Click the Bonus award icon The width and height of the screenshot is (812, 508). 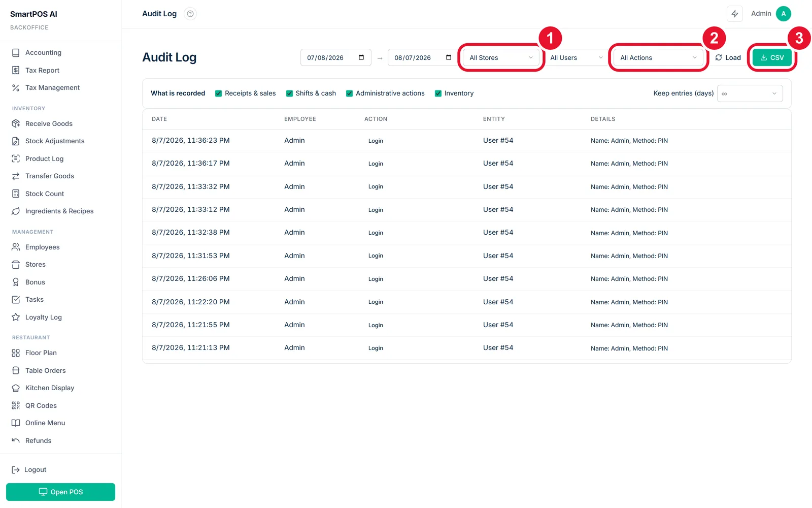16,282
